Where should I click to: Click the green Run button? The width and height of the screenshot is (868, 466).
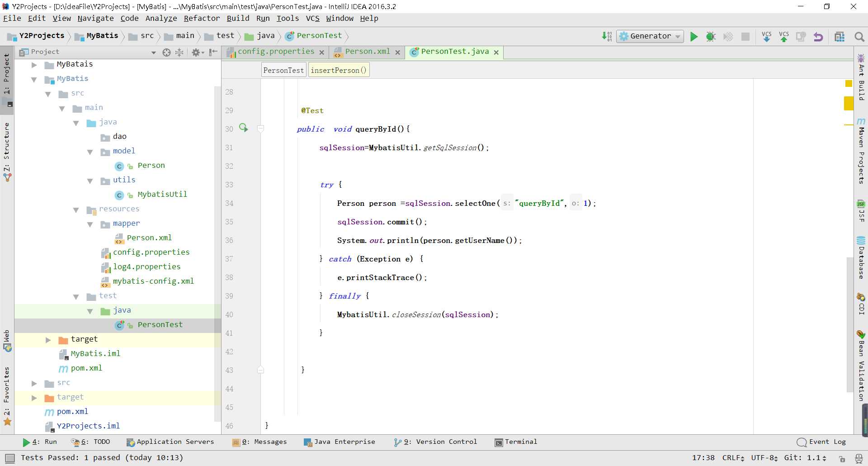[693, 37]
